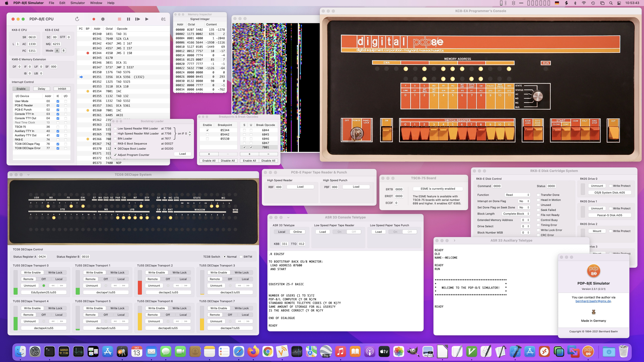Open the Drive Select dropdown

(526, 226)
